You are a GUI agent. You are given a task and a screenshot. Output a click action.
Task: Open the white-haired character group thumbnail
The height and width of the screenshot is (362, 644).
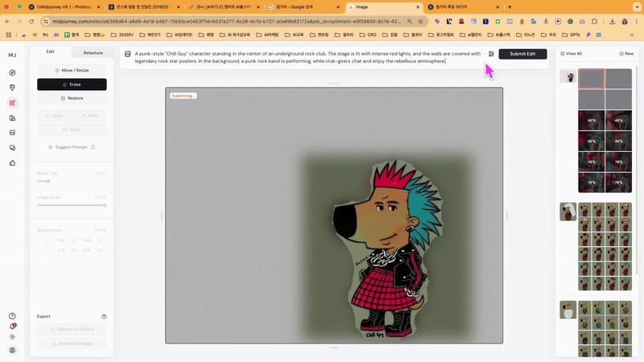pos(568,212)
